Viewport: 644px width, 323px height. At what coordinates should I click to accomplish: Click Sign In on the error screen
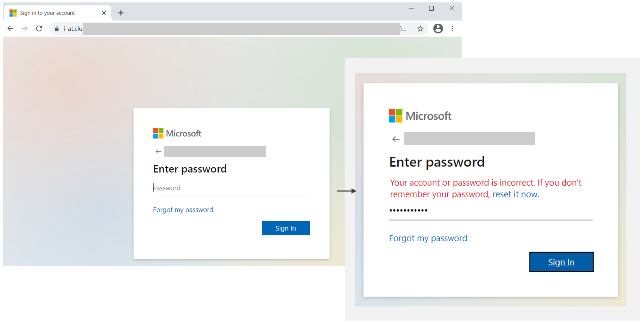point(561,262)
